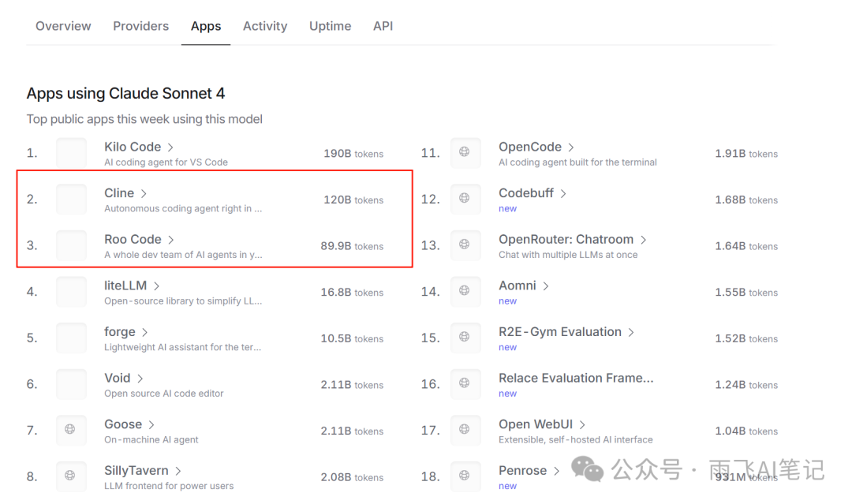852x504 pixels.
Task: Click the globe icon beside Penrose
Action: point(465,475)
